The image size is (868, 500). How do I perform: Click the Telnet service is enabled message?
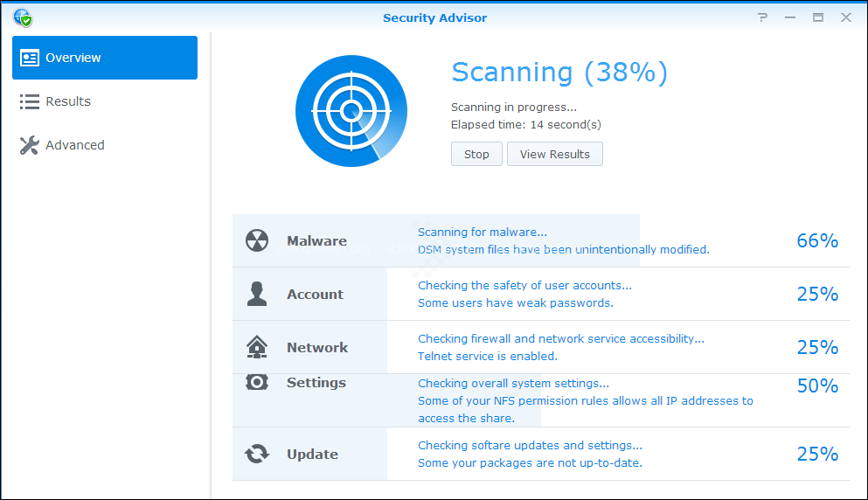(487, 357)
